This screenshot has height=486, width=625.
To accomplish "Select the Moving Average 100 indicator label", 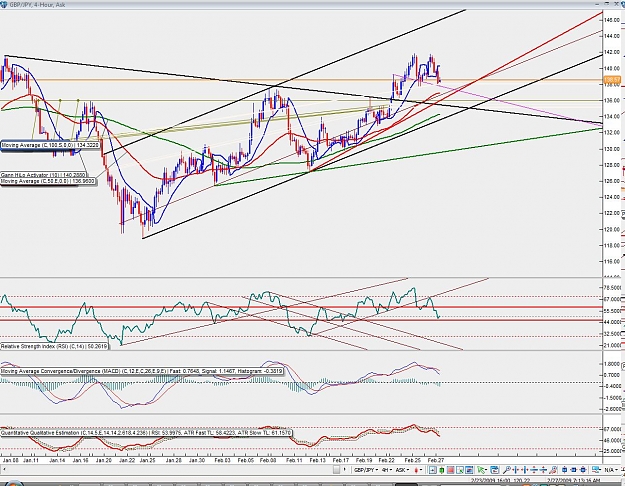I will click(x=50, y=146).
